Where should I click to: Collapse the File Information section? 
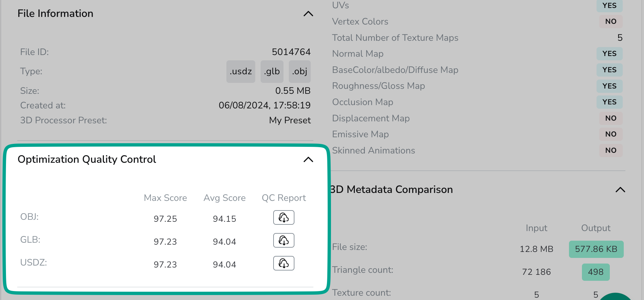click(x=308, y=14)
